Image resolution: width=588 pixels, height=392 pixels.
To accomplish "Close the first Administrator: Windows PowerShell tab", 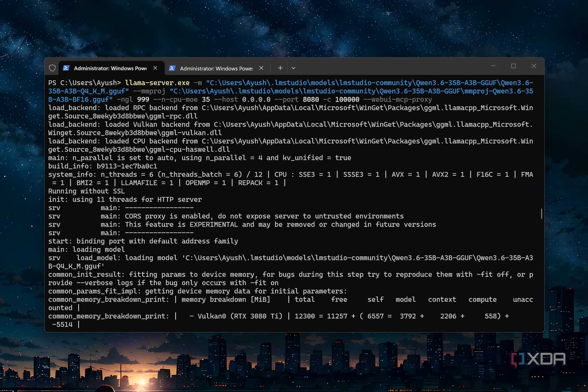I will tap(155, 68).
